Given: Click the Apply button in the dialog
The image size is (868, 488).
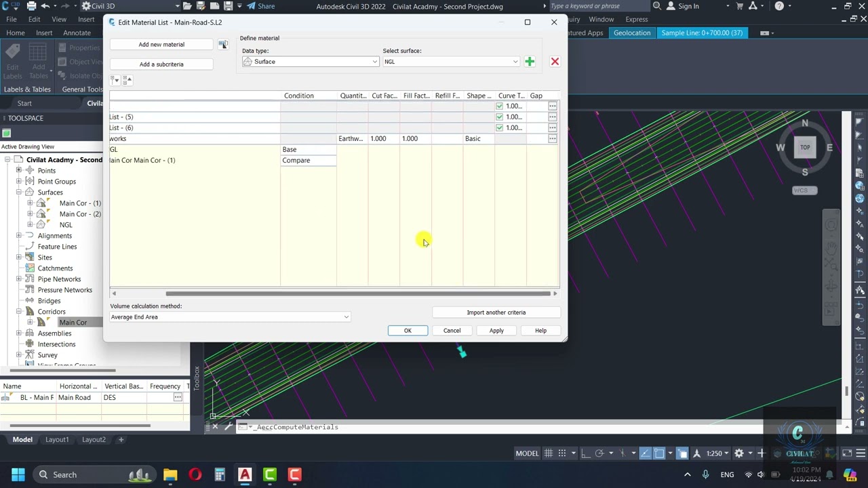Looking at the screenshot, I should pyautogui.click(x=496, y=331).
